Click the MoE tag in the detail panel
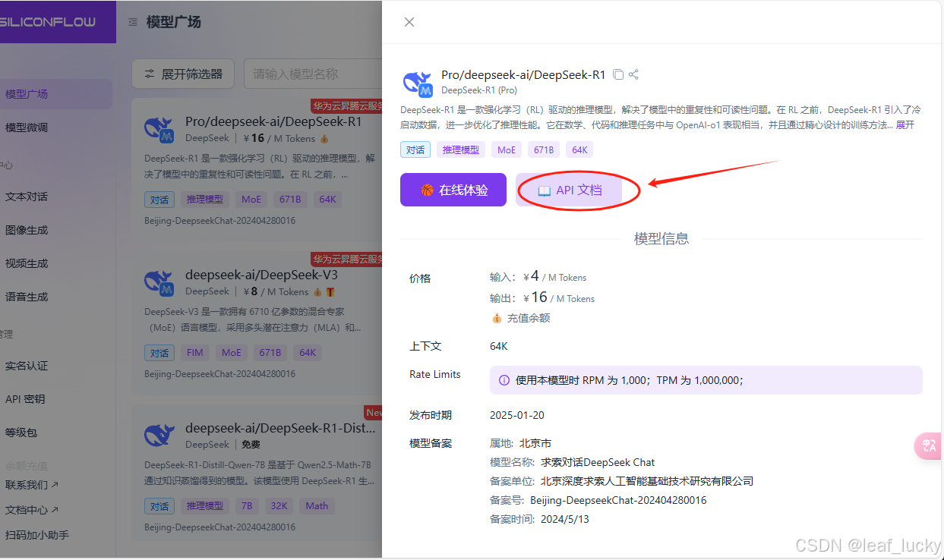This screenshot has width=944, height=560. click(507, 149)
